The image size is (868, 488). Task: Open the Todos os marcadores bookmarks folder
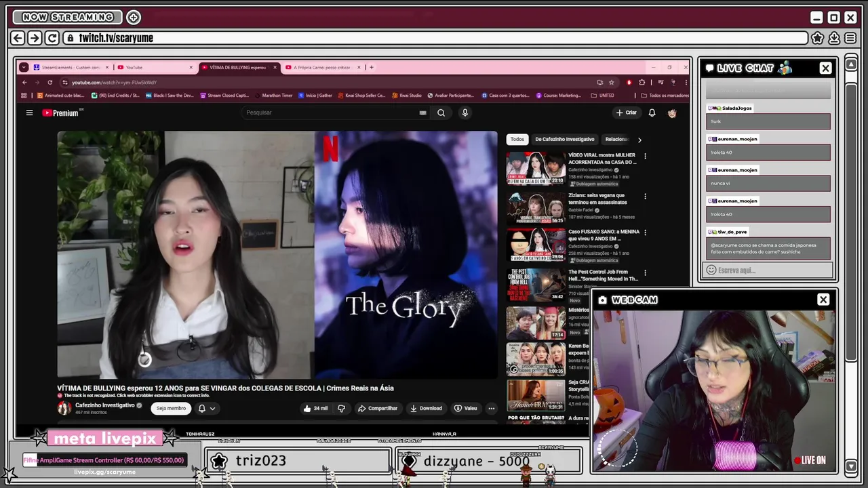tap(665, 96)
